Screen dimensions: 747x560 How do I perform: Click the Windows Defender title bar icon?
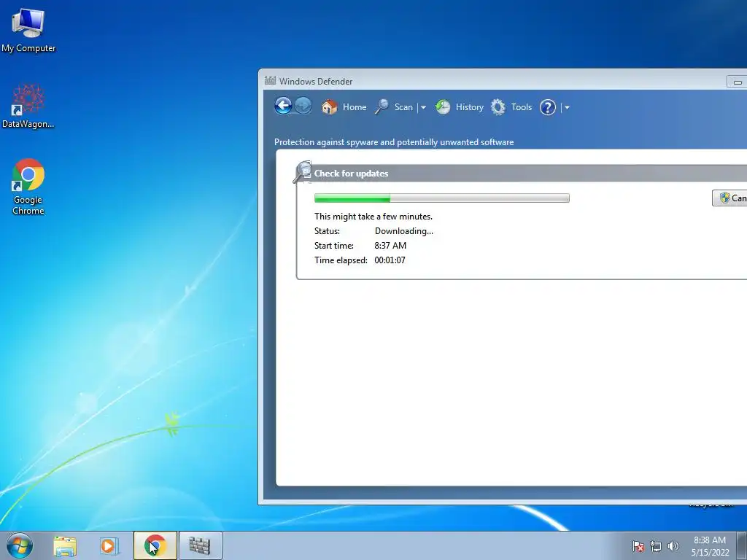270,80
